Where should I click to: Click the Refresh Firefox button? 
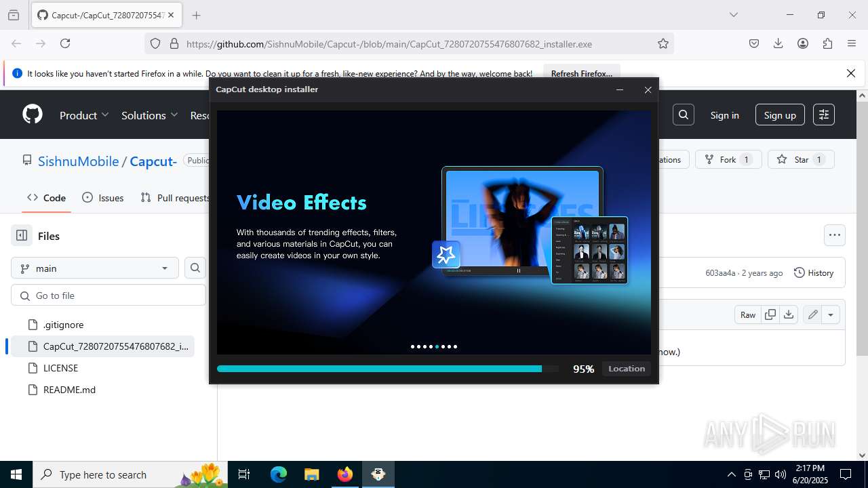[581, 73]
